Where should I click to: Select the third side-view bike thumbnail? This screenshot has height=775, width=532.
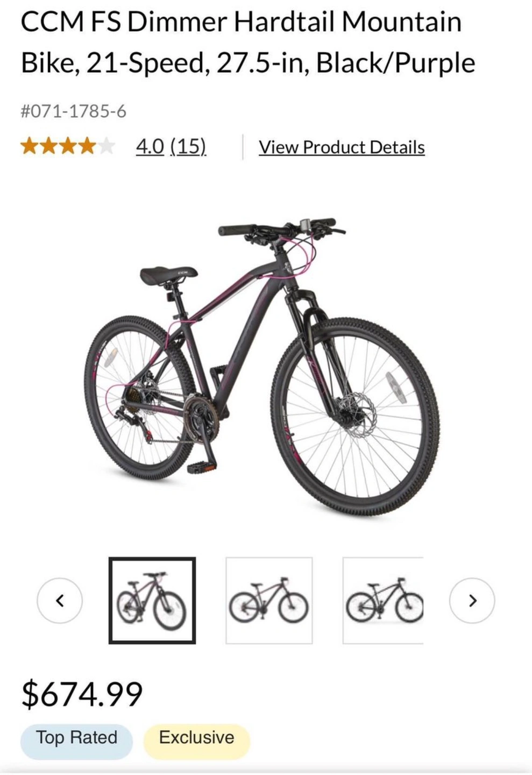383,601
